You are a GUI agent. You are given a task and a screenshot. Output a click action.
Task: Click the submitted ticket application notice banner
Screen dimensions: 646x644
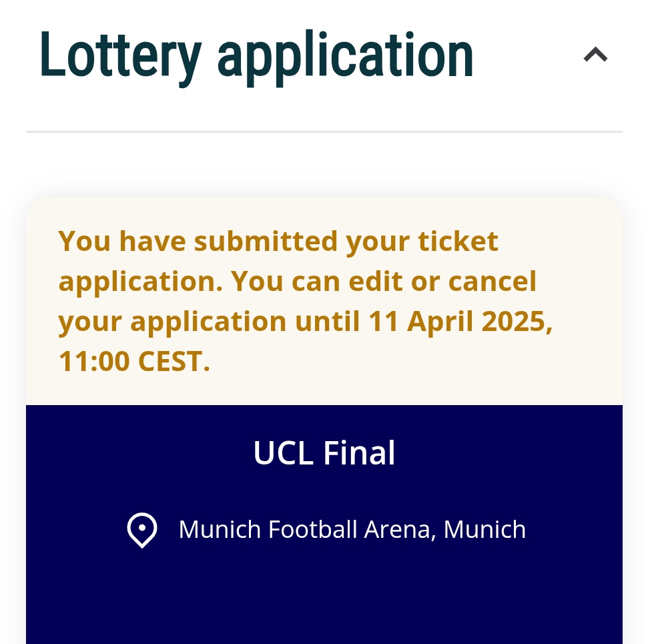(324, 301)
